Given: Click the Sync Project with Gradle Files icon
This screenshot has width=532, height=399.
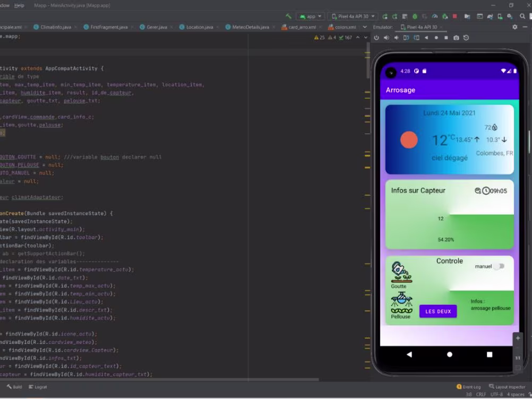Looking at the screenshot, I should [490, 16].
